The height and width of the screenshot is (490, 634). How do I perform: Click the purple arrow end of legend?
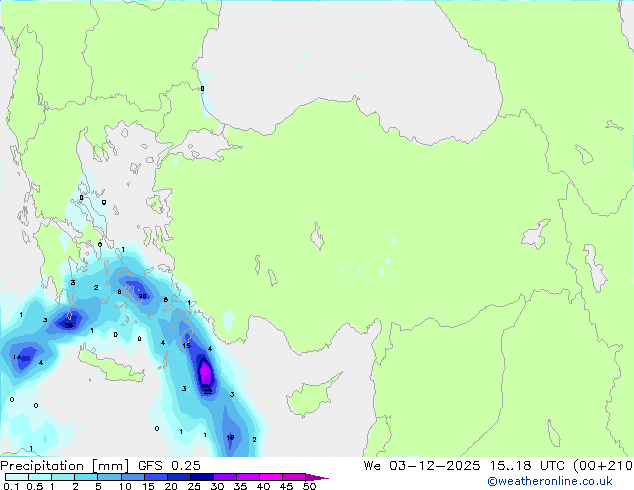tap(317, 477)
